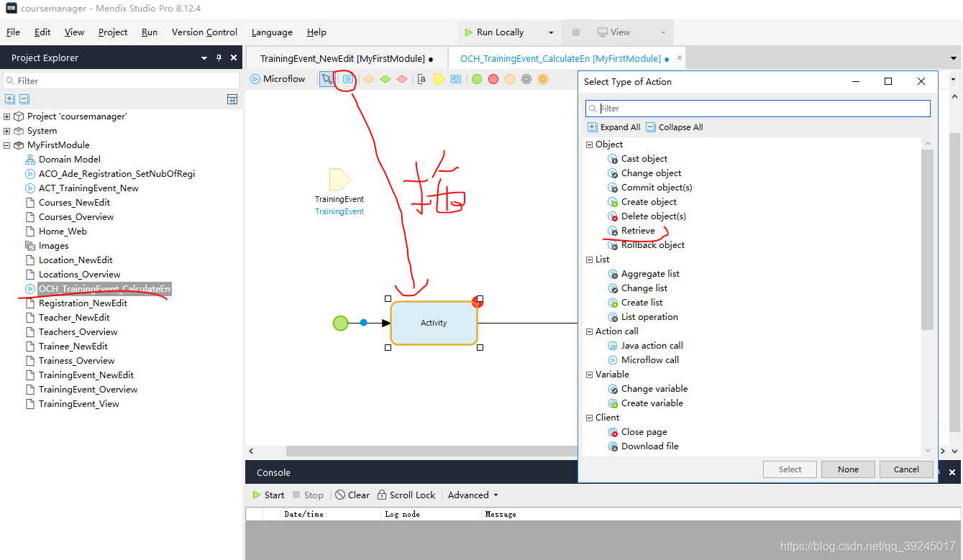Open the Advanced dropdown in Console
This screenshot has width=963, height=560.
tap(473, 495)
